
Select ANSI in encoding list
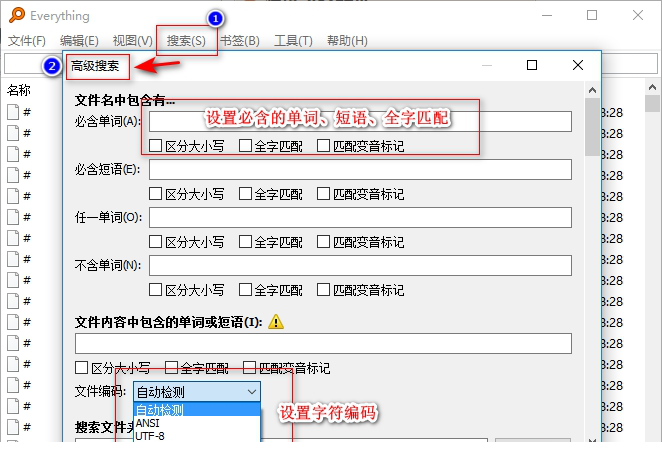[x=197, y=423]
